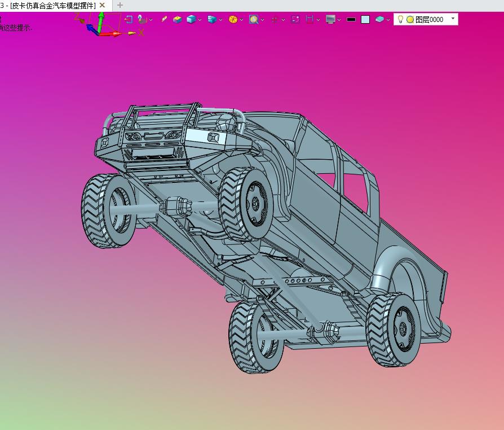Click the view orientation box icon

click(212, 20)
